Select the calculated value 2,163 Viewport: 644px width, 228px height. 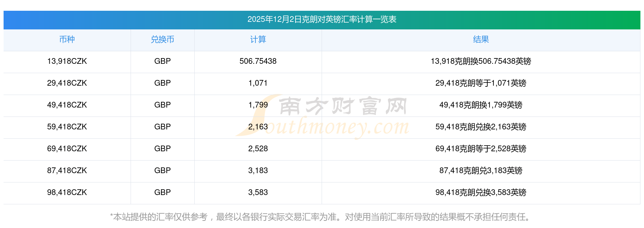[258, 127]
